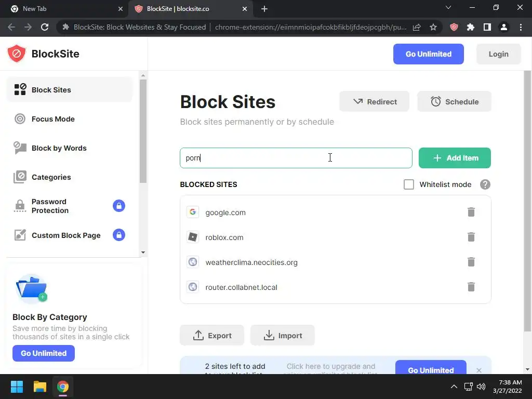Open Whitelist mode help question mark

485,184
